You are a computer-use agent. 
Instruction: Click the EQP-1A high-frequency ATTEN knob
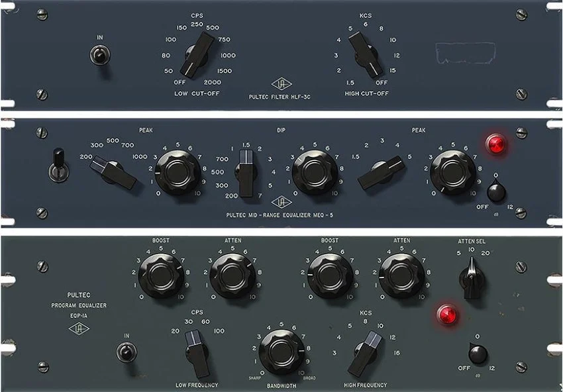pyautogui.click(x=401, y=276)
